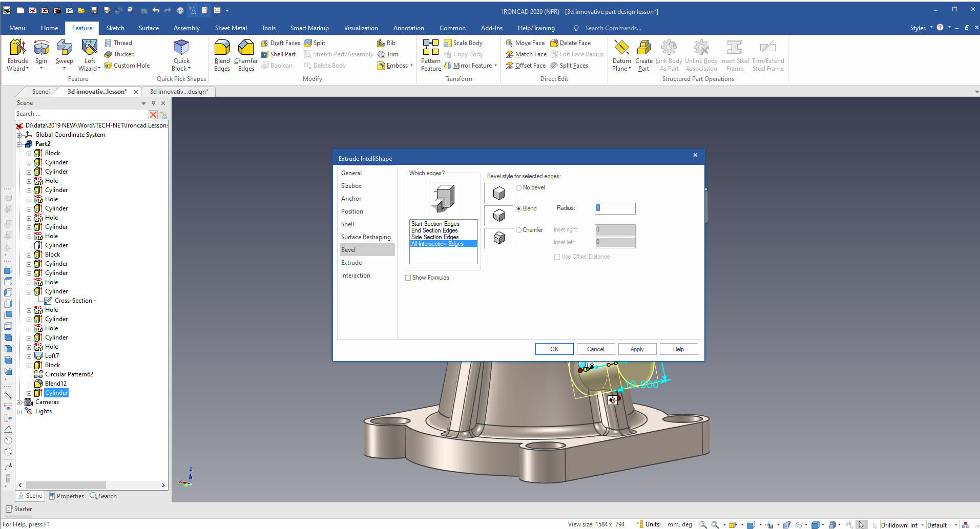Viewport: 980px width, 529px height.
Task: Expand the Loft7 tree node
Action: pyautogui.click(x=29, y=356)
